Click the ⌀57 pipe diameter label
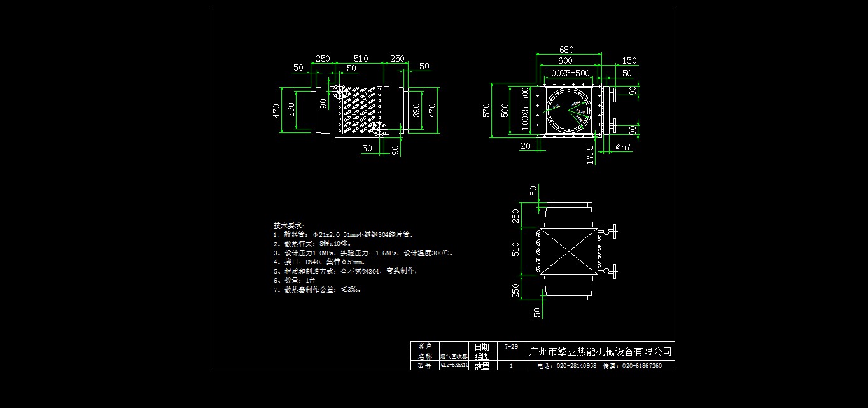 [623, 147]
